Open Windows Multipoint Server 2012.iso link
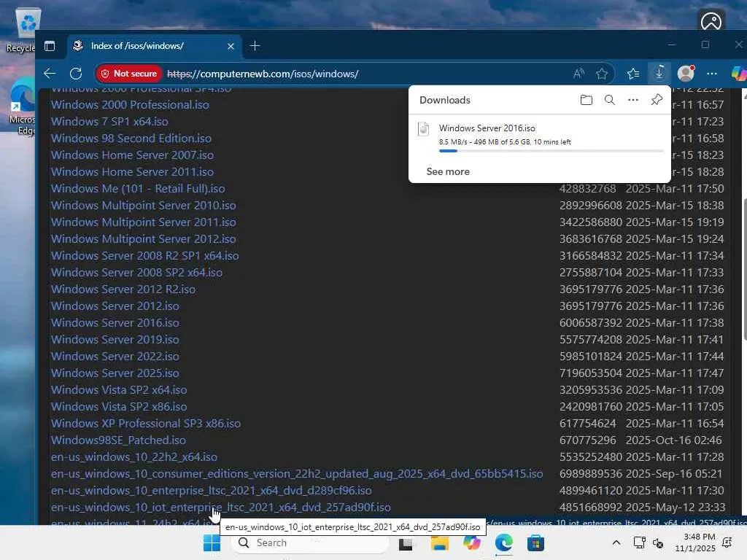The image size is (747, 560). pyautogui.click(x=144, y=238)
